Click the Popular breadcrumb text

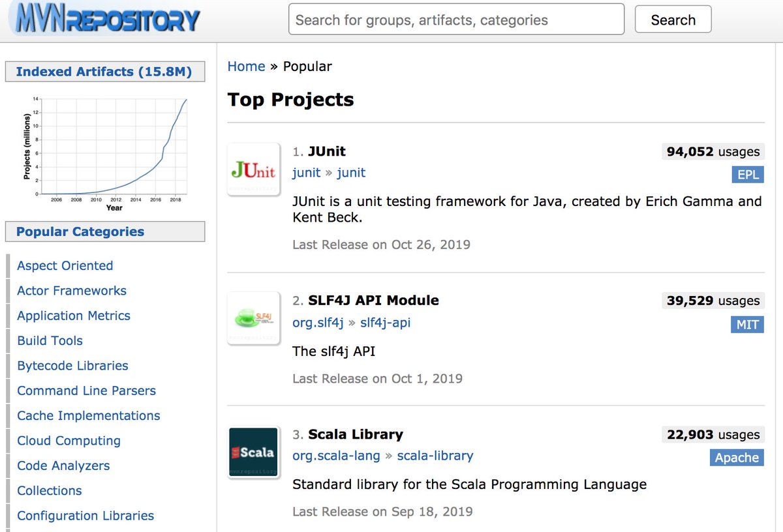click(x=307, y=66)
